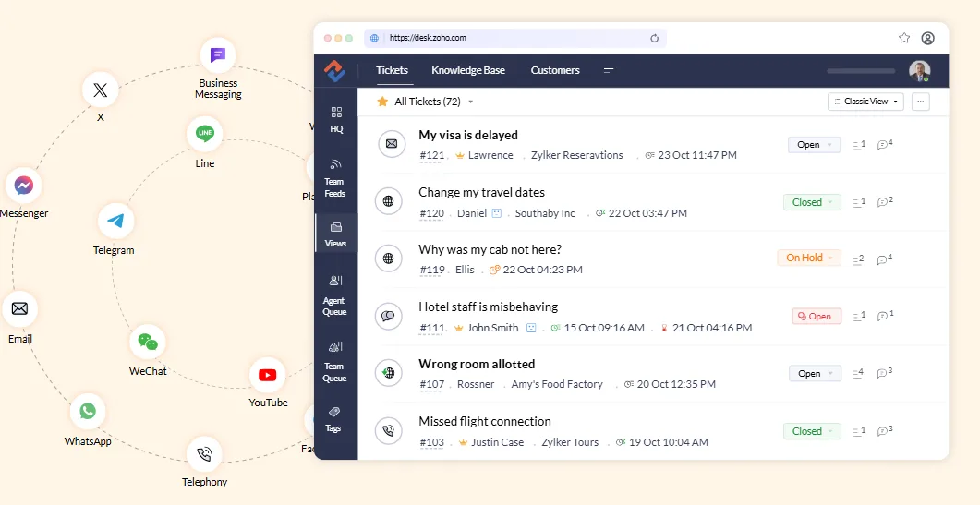980x505 pixels.
Task: Switch to the Knowledge Base tab
Action: pos(468,70)
